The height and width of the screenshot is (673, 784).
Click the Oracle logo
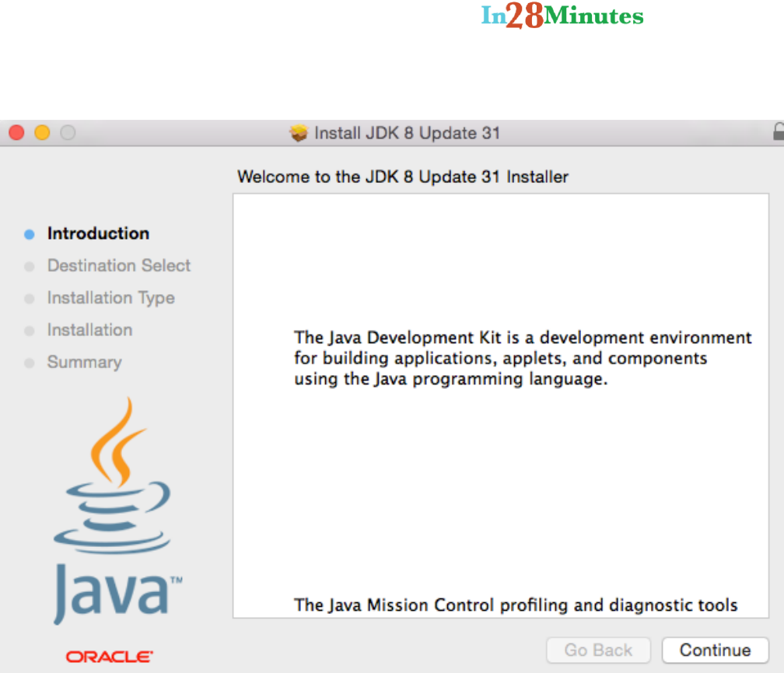click(x=110, y=657)
